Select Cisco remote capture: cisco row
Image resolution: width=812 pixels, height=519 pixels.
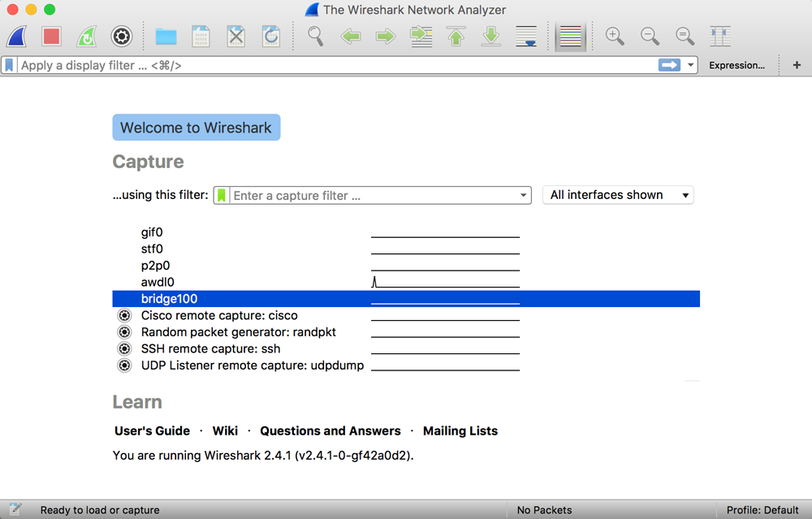tap(406, 315)
